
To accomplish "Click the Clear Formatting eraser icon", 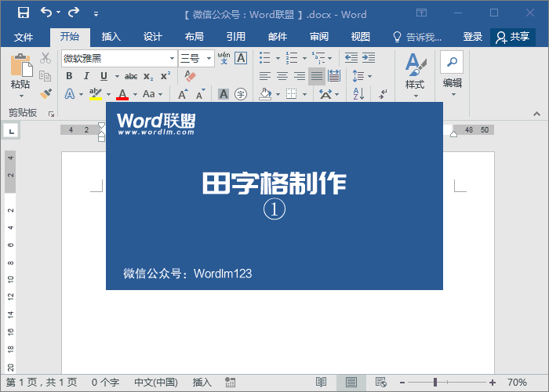I will pos(190,76).
